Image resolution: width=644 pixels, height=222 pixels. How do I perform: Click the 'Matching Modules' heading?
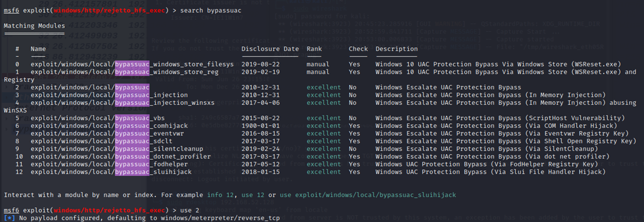[x=34, y=26]
